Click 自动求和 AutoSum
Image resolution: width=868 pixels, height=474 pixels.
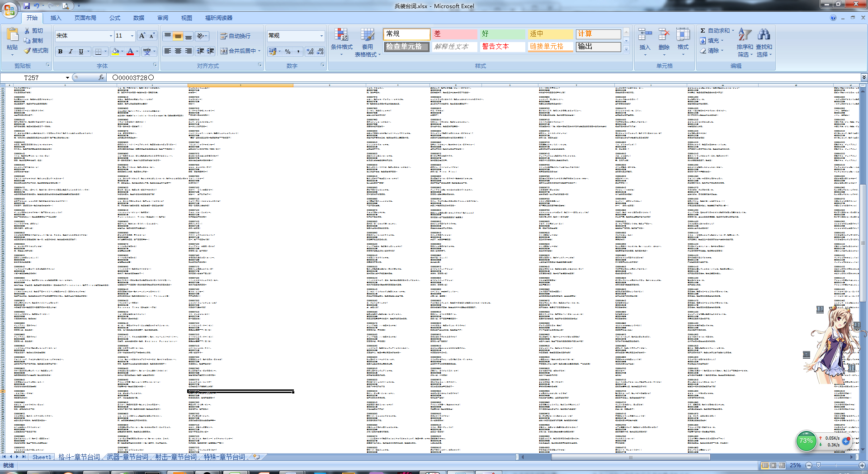point(717,31)
